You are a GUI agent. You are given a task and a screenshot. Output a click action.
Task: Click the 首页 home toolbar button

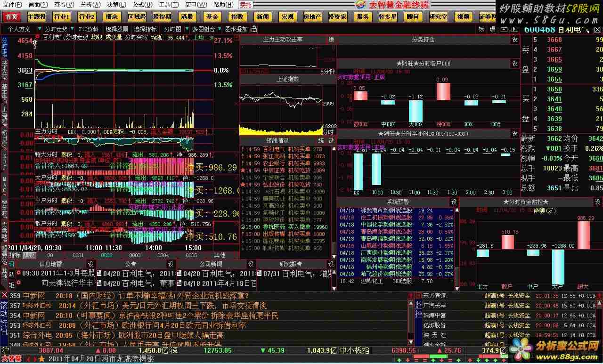(12, 16)
